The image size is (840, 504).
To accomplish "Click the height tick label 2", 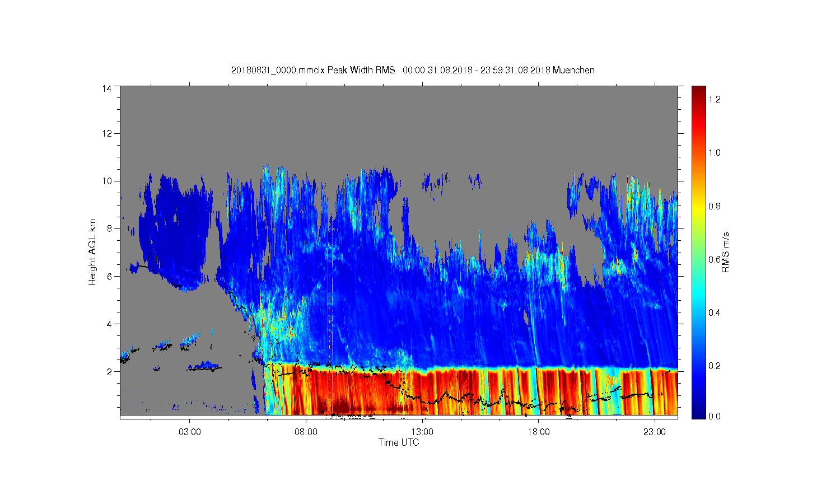I will click(x=109, y=371).
